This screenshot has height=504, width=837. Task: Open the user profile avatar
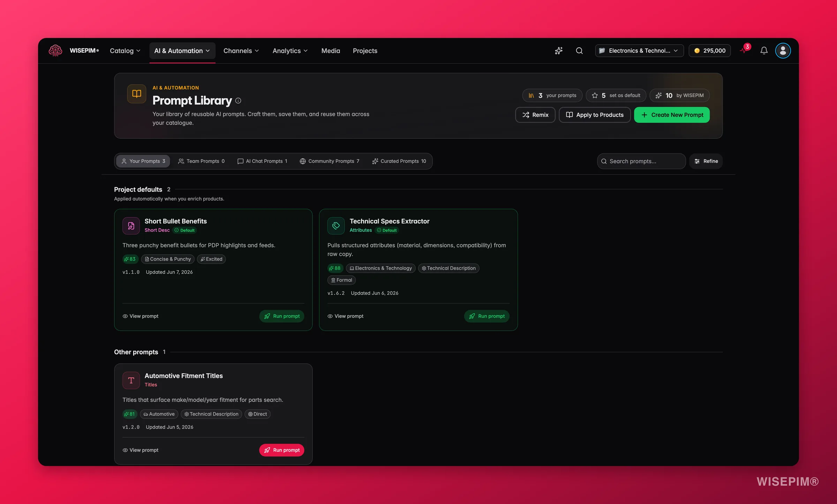coord(783,51)
